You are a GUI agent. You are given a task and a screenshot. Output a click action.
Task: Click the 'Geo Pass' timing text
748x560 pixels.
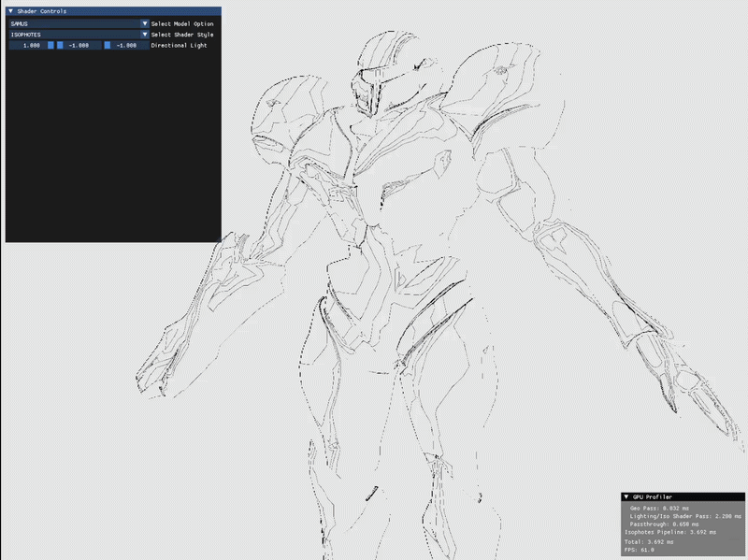point(659,509)
